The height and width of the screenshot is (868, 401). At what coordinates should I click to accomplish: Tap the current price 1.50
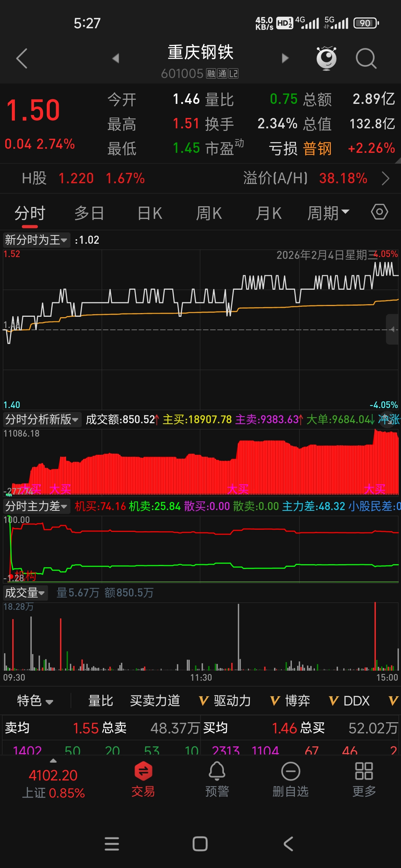click(33, 110)
